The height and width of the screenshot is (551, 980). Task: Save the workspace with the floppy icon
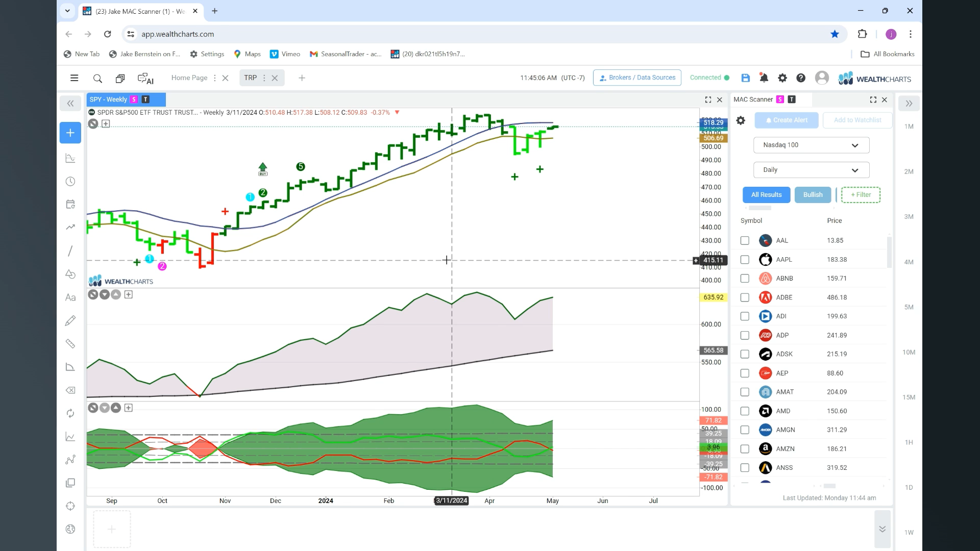tap(745, 78)
